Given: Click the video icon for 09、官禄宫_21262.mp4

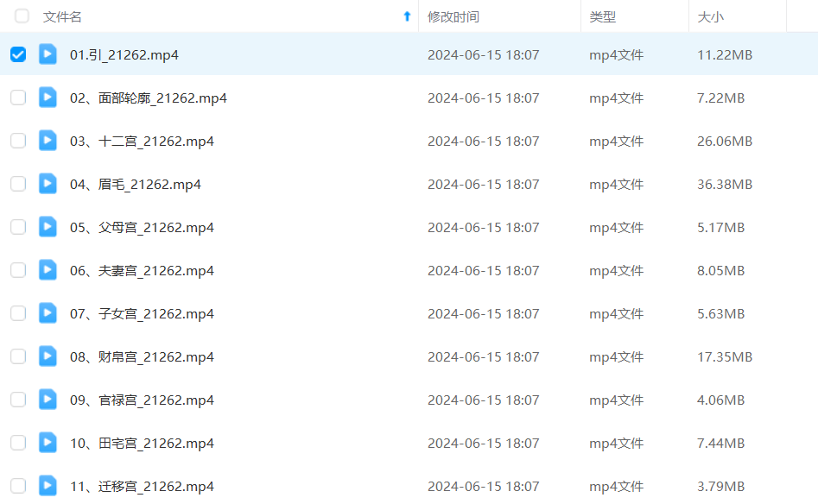Looking at the screenshot, I should [x=48, y=399].
